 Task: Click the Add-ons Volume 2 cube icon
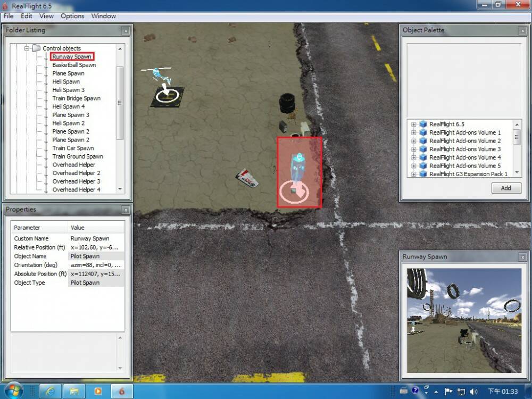(423, 141)
